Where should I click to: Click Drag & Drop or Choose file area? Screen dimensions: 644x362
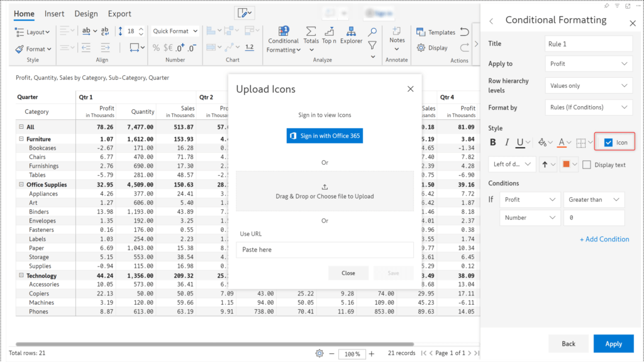coord(325,191)
